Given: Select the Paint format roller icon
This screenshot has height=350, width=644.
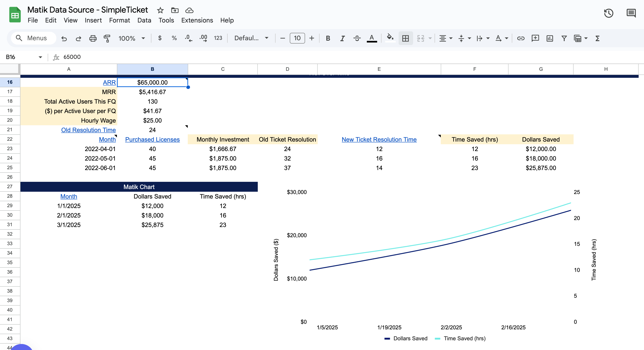Looking at the screenshot, I should tap(107, 38).
